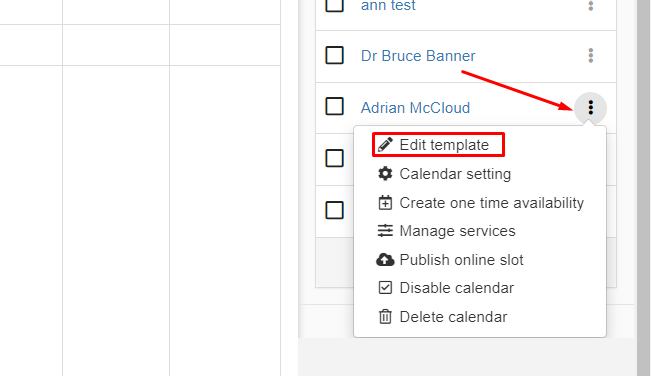The height and width of the screenshot is (376, 651).
Task: Tick the Adrian McCloud checkbox
Action: tap(335, 107)
